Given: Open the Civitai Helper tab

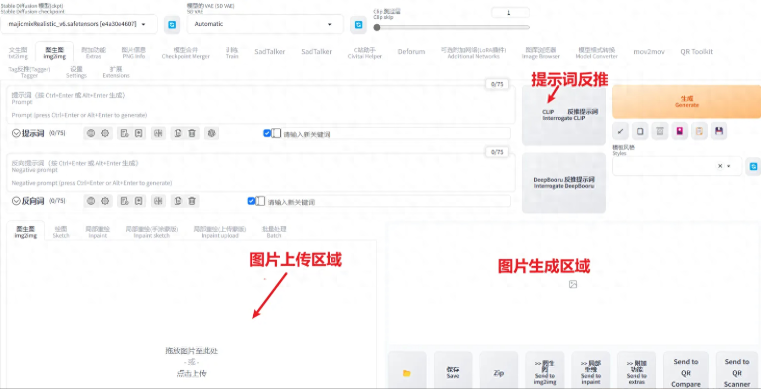Looking at the screenshot, I should (x=365, y=53).
